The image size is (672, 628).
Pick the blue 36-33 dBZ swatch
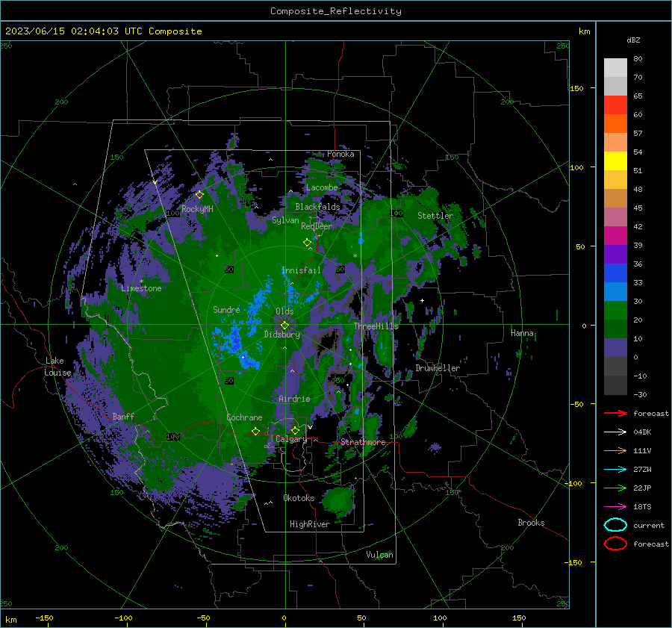tap(615, 273)
